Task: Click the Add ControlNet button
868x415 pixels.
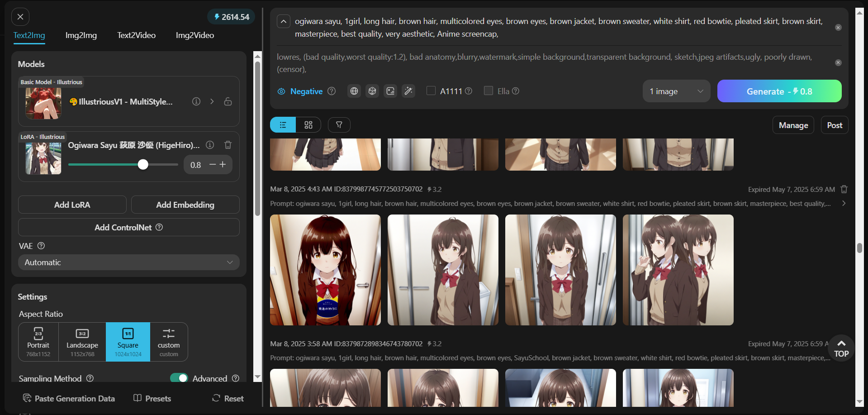Action: pyautogui.click(x=129, y=227)
